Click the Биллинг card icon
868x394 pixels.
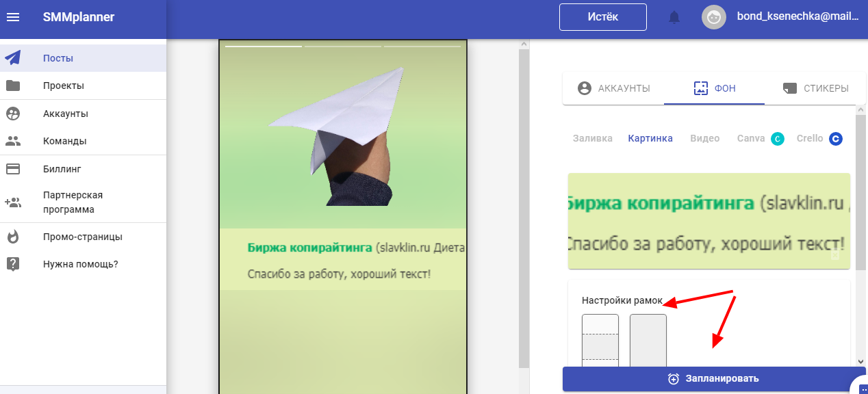pos(13,168)
